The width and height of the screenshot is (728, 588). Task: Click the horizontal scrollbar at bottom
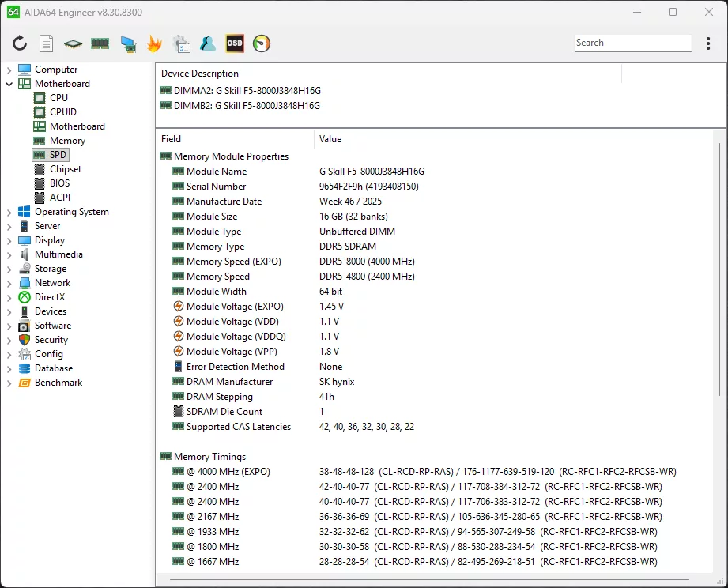(429, 579)
